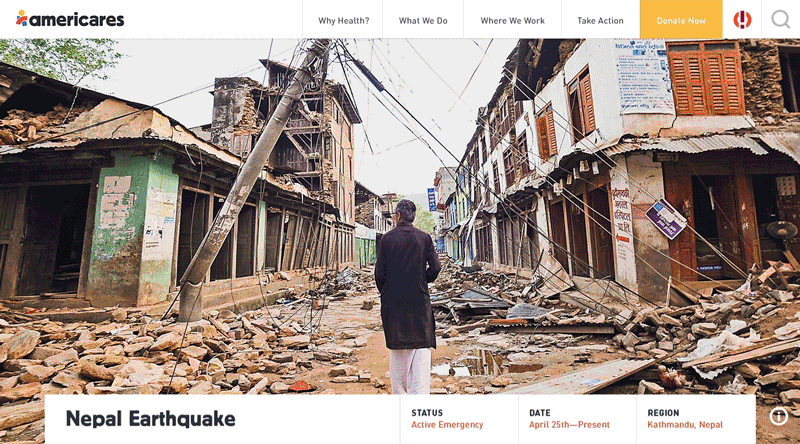Click the americares wordmark text
The height and width of the screenshot is (444, 800).
click(77, 20)
